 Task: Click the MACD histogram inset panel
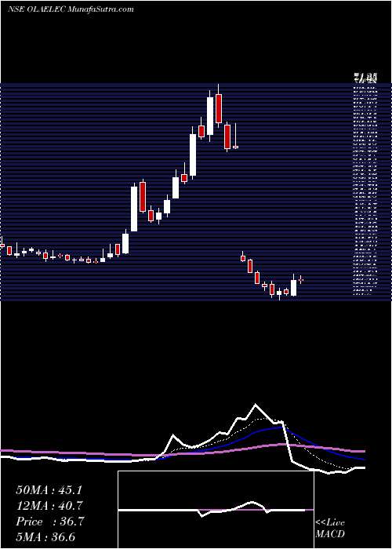pyautogui.click(x=216, y=510)
